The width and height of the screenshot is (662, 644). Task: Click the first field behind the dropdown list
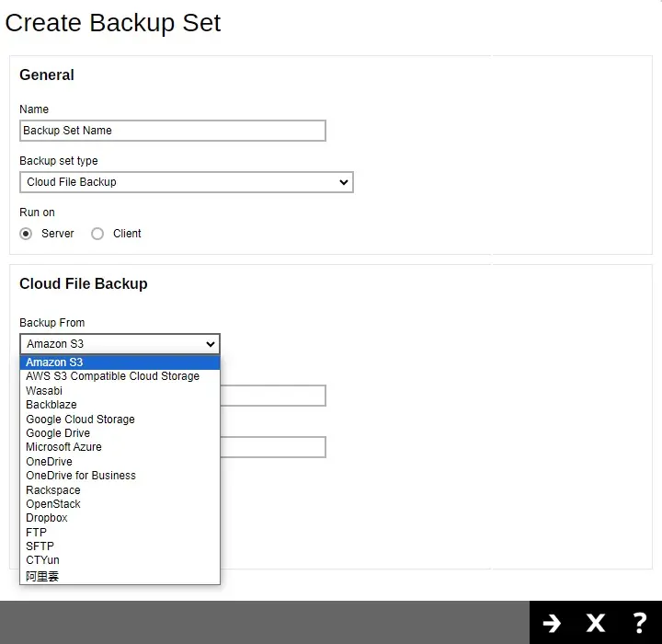coord(273,396)
